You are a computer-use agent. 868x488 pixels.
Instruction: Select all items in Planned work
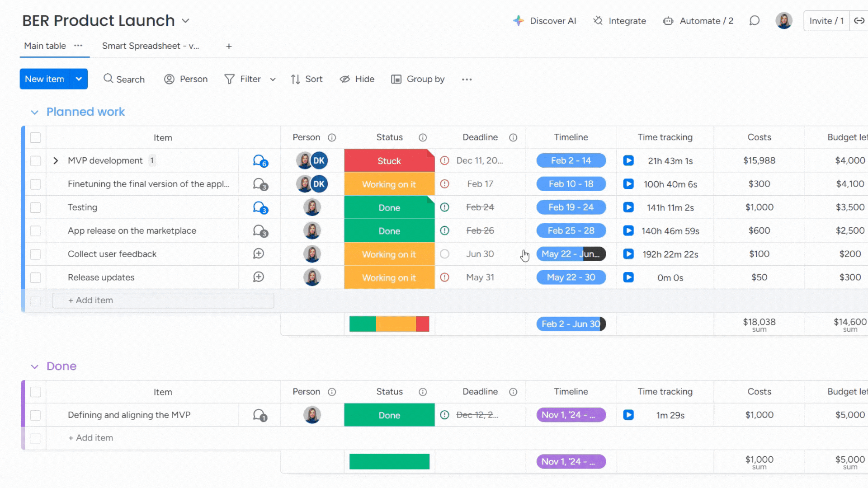(x=35, y=138)
